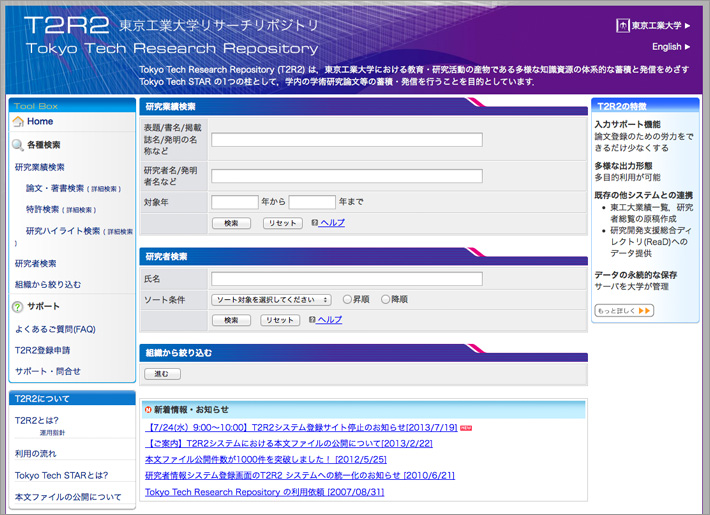Screen dimensions: 710x515
Task: Select the 昇順 ascending radio button
Action: point(347,299)
